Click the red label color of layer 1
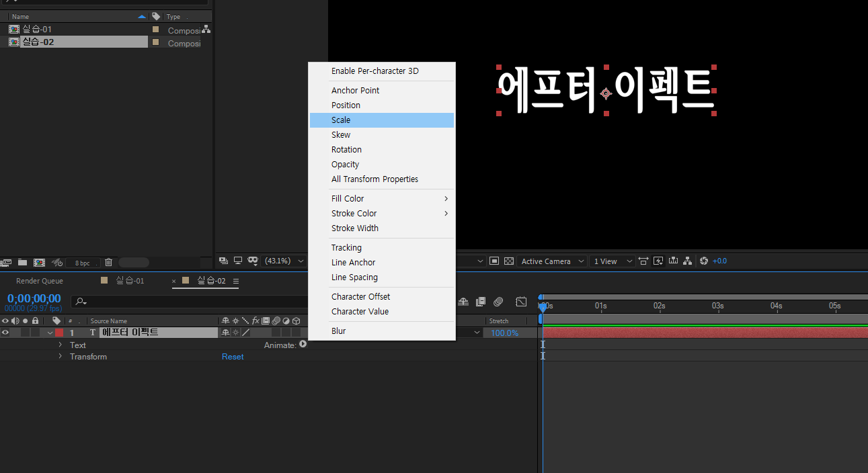The width and height of the screenshot is (868, 473). 59,333
